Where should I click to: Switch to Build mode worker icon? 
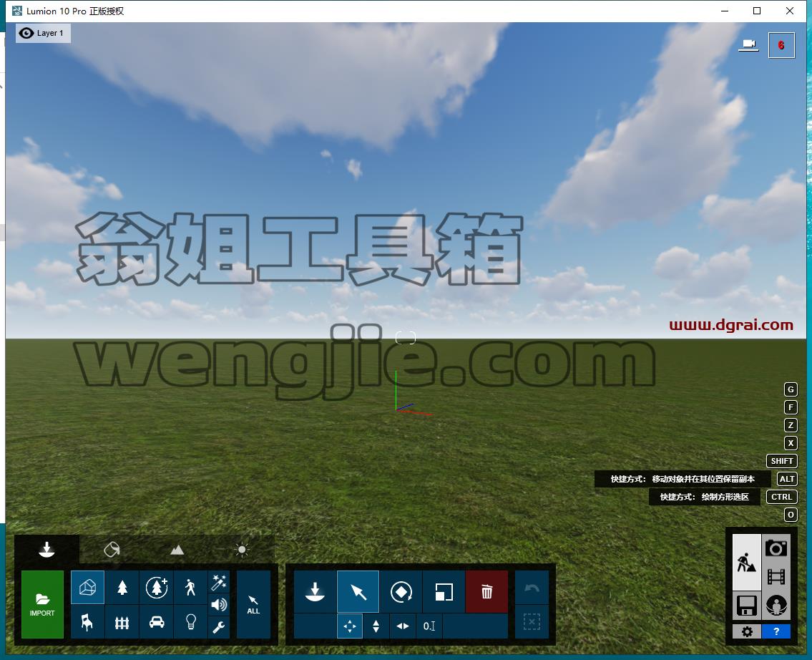[746, 562]
